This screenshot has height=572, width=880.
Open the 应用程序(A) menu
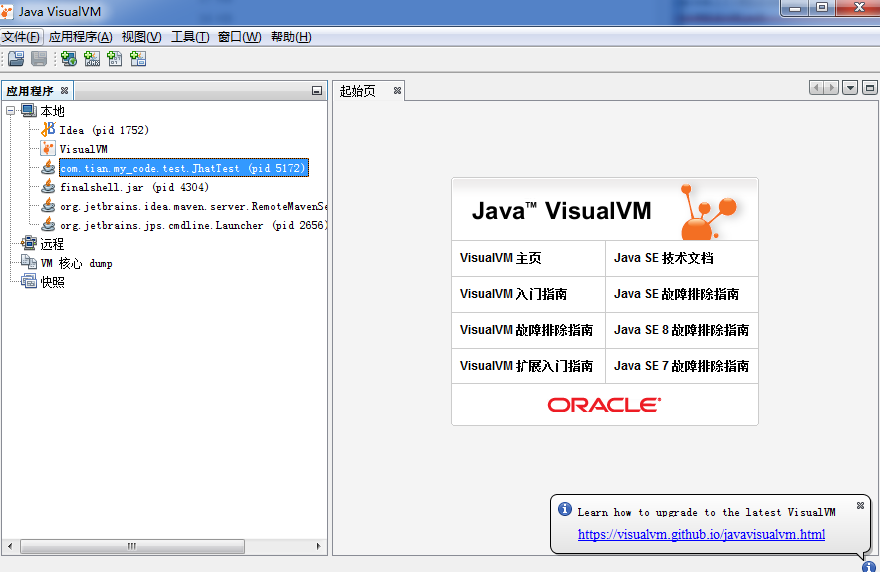80,37
